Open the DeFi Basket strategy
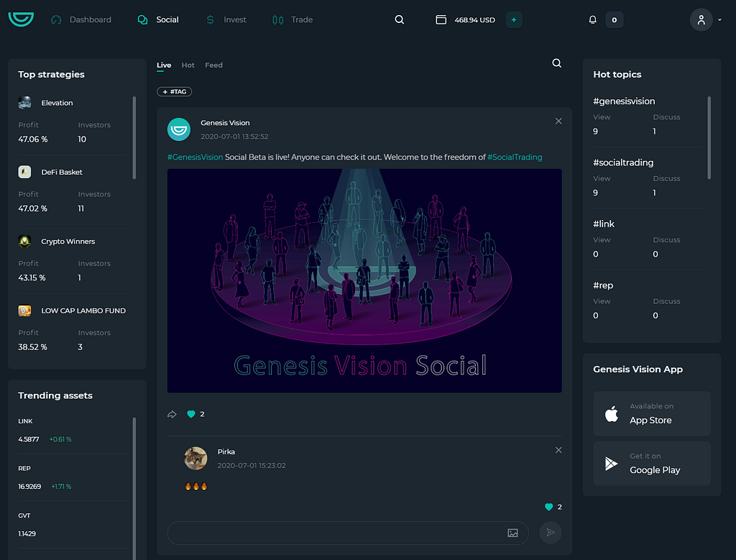736x560 pixels. (x=62, y=173)
